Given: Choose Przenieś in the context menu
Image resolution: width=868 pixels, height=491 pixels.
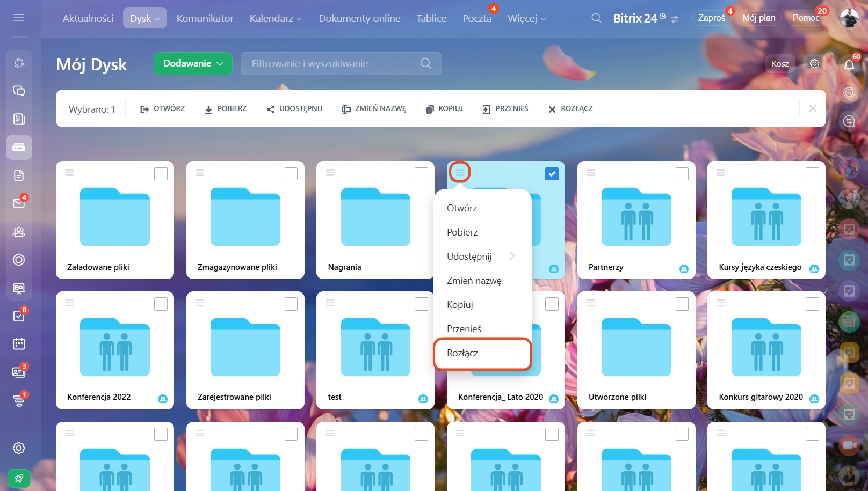Looking at the screenshot, I should pos(464,328).
